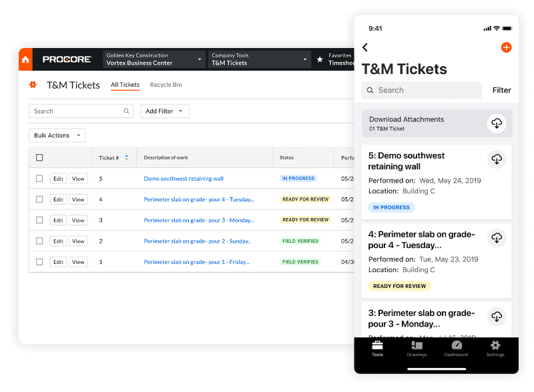Open the Demo southwest retaining wall link
Screen dimensions: 534x392
coord(184,179)
